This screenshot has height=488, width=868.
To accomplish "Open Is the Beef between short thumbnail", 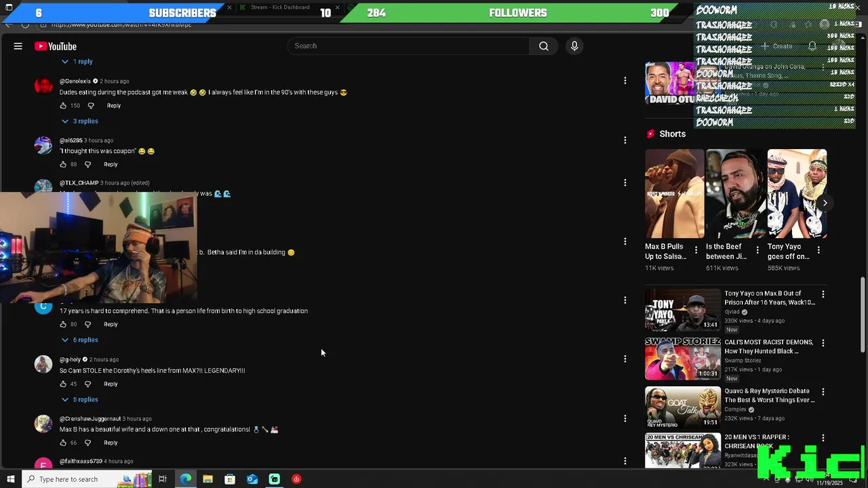I will [x=736, y=194].
